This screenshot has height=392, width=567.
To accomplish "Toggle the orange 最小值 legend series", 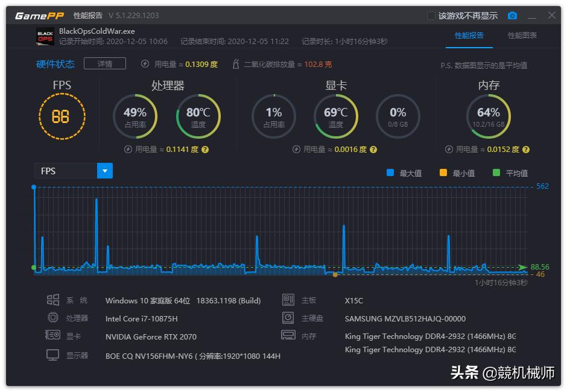I will [x=443, y=173].
